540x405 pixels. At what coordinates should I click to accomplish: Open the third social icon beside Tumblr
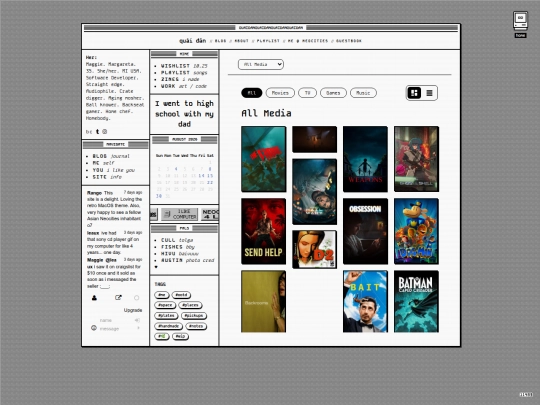[105, 132]
